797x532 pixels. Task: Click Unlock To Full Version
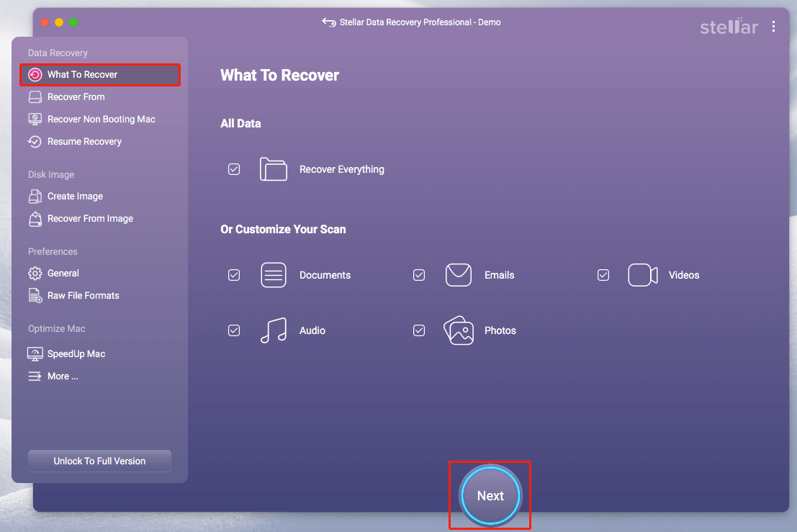(x=99, y=461)
